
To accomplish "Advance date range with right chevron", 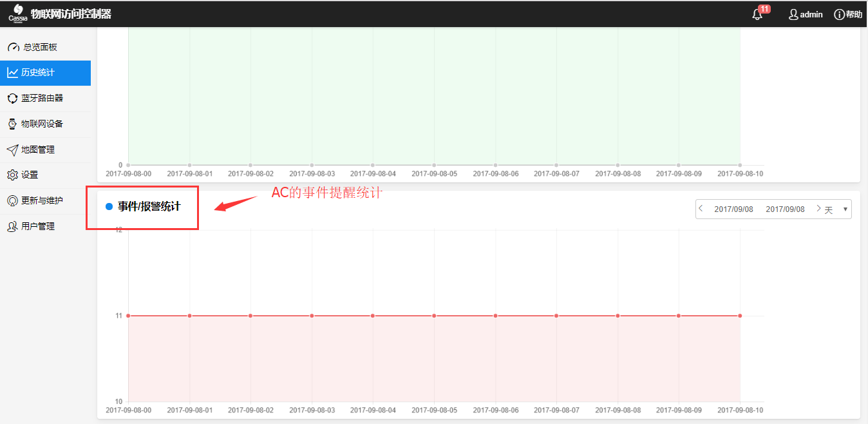I will click(x=818, y=209).
